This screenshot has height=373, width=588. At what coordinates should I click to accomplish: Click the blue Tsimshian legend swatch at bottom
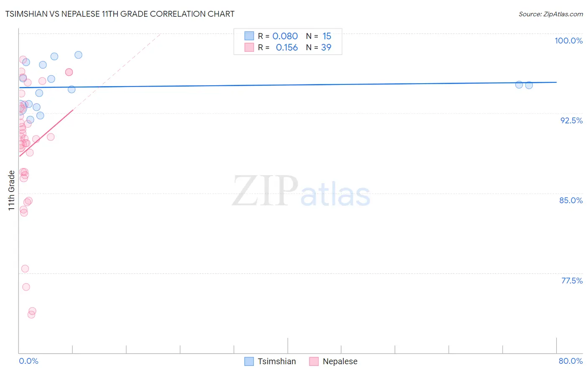click(249, 361)
